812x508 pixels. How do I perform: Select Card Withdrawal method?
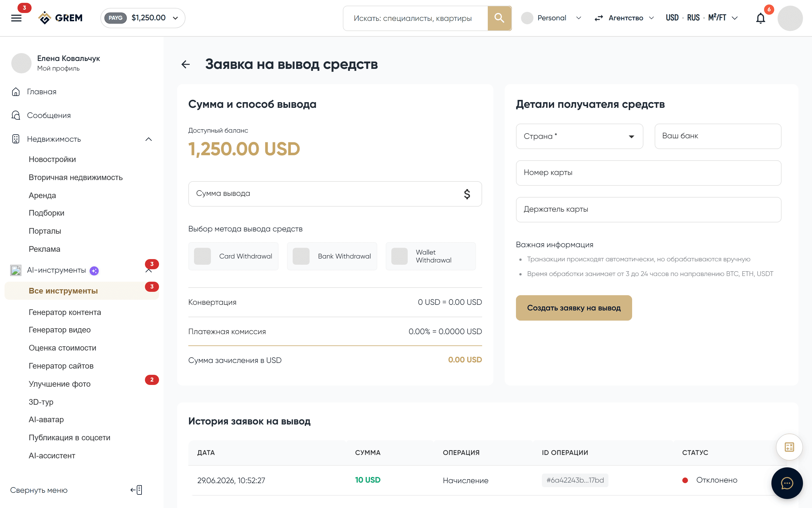233,256
